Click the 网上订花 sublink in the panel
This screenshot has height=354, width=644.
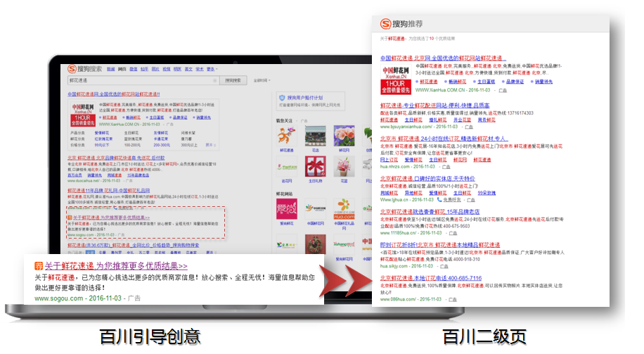coord(389,160)
